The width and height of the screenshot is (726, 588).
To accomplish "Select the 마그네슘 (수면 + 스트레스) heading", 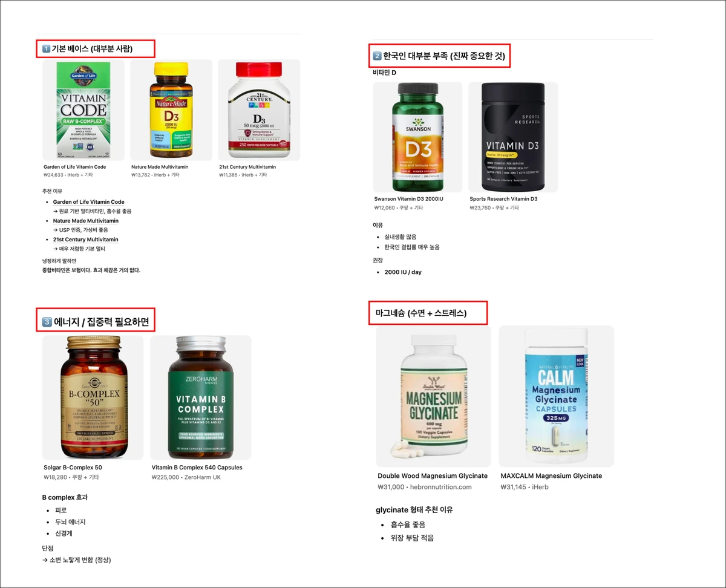I will [428, 313].
